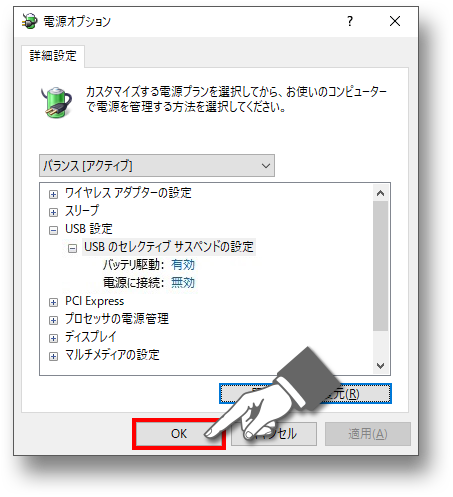Click the Power Options title bar icon
Viewport: 453px width, 497px height.
click(x=29, y=21)
